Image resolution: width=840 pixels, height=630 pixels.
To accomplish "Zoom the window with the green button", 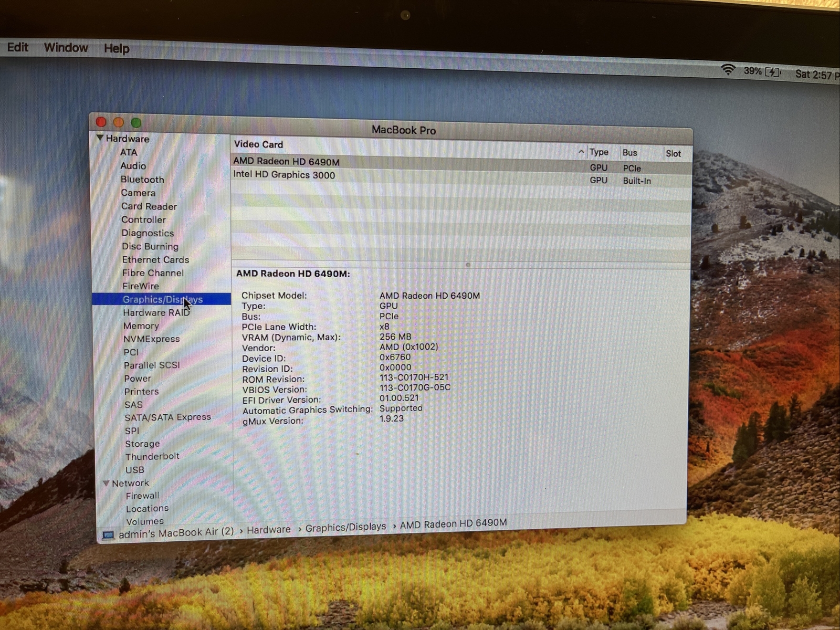I will pos(136,123).
